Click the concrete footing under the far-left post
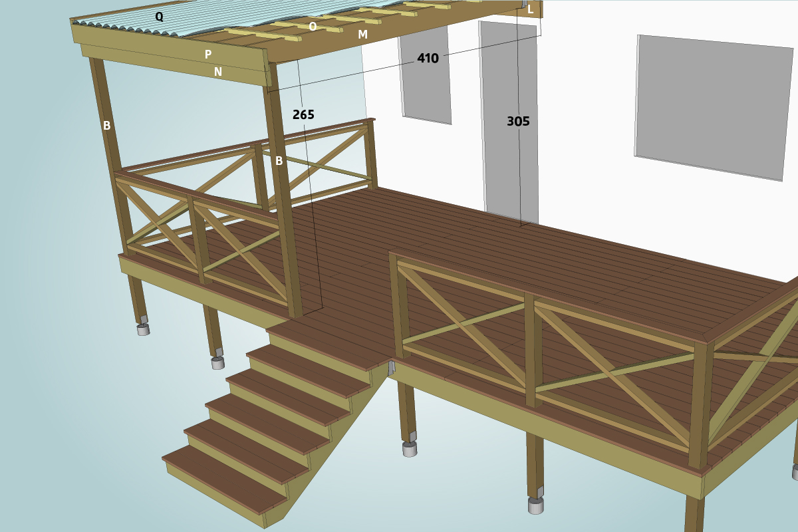This screenshot has width=798, height=532. click(x=143, y=329)
